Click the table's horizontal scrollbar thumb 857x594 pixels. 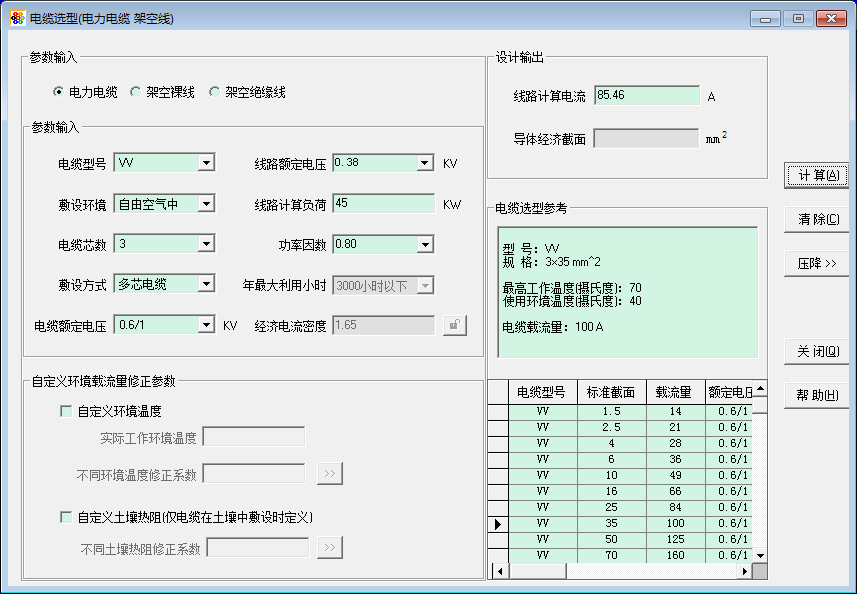tap(536, 571)
